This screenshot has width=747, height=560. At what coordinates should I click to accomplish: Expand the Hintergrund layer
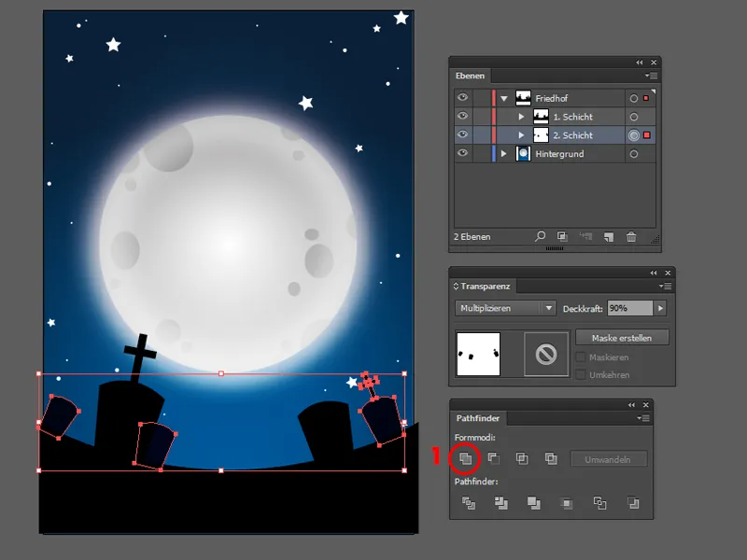505,154
